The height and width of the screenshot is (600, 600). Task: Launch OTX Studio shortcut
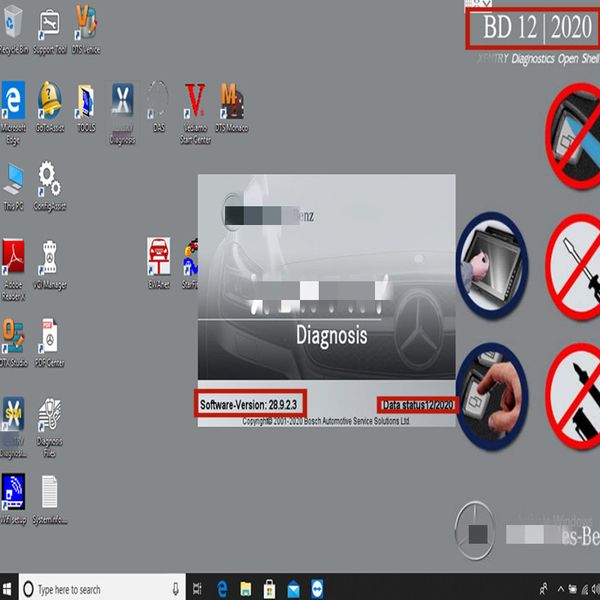pyautogui.click(x=13, y=343)
